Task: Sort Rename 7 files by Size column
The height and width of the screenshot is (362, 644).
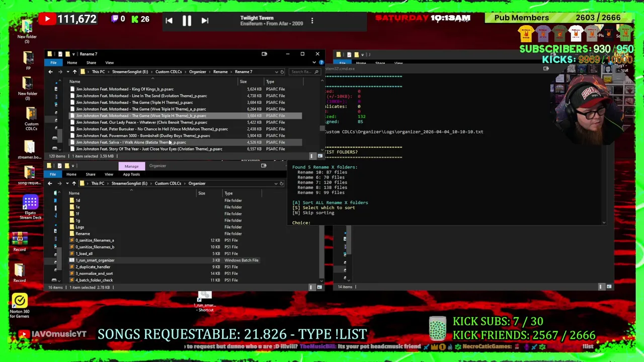Action: point(243,81)
